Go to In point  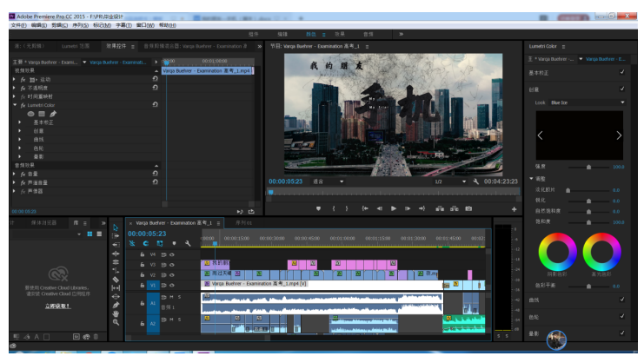point(365,208)
